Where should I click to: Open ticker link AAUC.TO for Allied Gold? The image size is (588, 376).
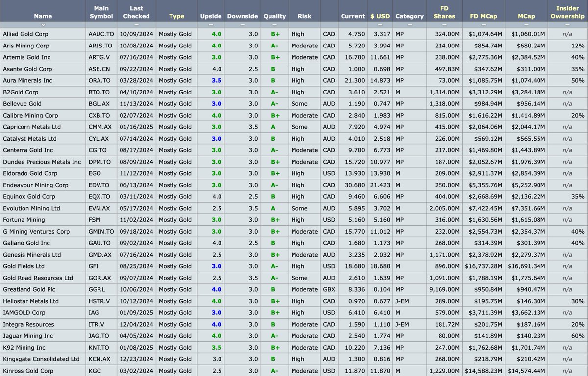[101, 34]
